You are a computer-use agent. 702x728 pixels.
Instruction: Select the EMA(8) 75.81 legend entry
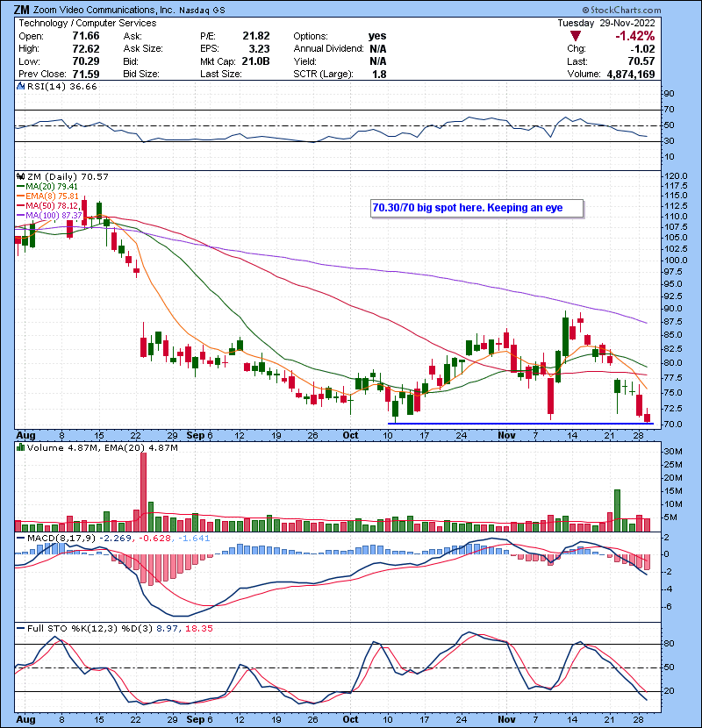click(48, 196)
